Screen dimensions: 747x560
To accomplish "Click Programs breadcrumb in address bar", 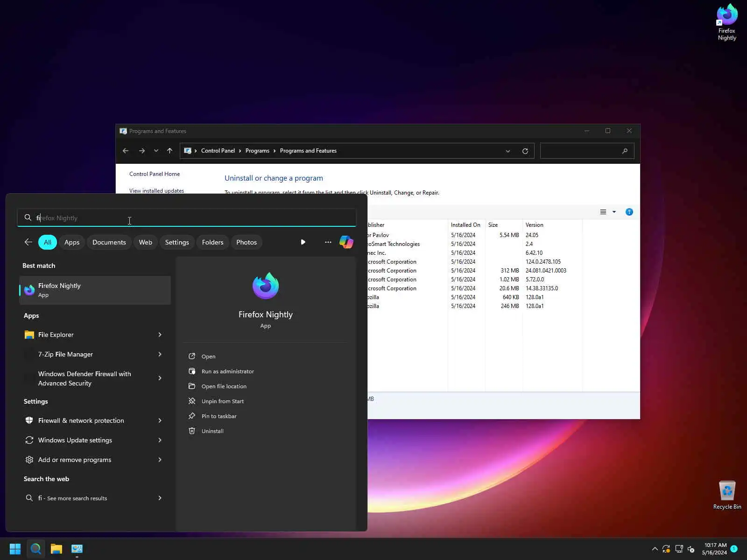I will click(x=257, y=151).
